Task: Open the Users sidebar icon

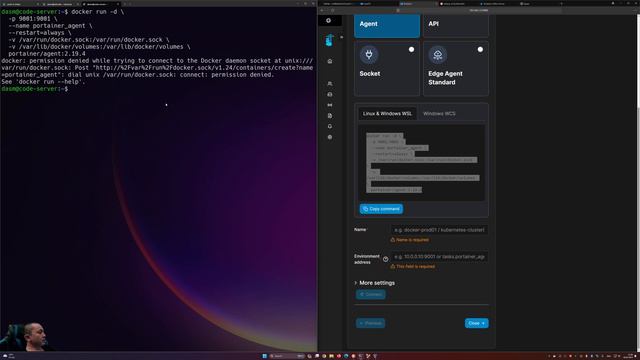Action: pyautogui.click(x=330, y=84)
